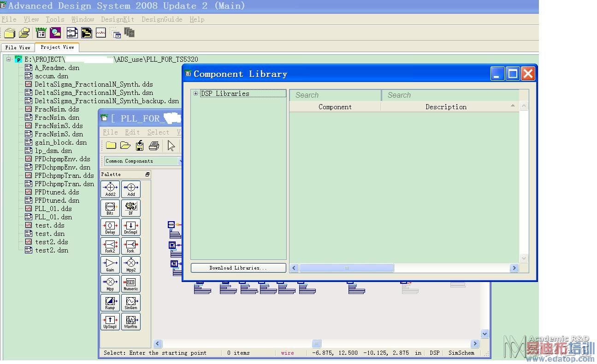
Task: Create a new schematic window from main toolbar
Action: pyautogui.click(x=72, y=33)
